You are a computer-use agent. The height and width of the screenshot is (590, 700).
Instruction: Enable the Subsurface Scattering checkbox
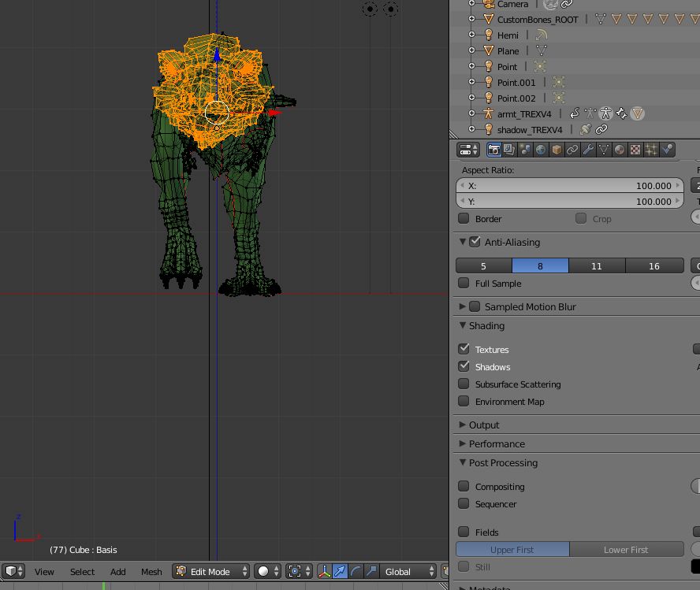(x=464, y=384)
